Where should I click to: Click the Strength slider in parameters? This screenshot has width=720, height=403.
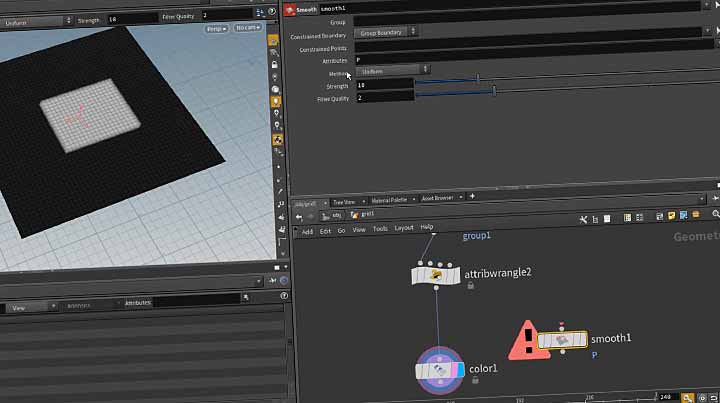[478, 79]
